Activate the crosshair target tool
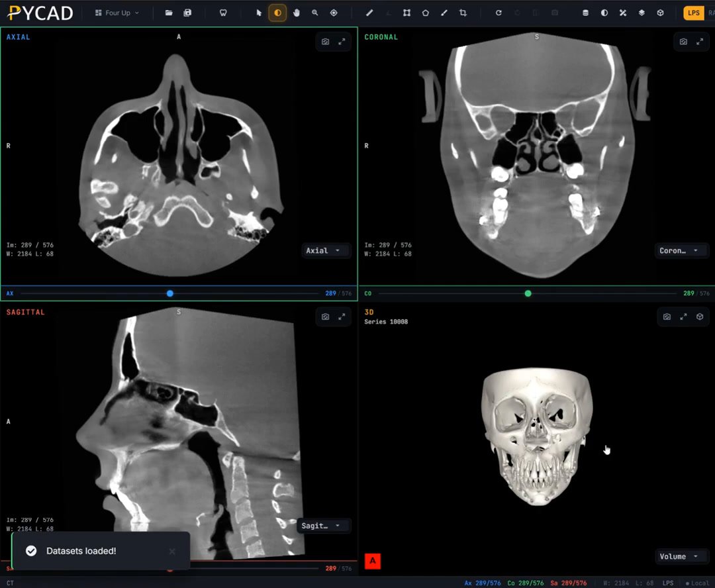This screenshot has width=715, height=588. (334, 13)
